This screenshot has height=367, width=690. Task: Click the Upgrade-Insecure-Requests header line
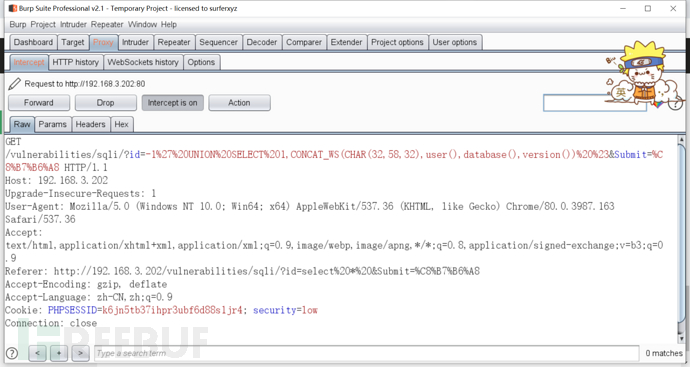(x=81, y=194)
